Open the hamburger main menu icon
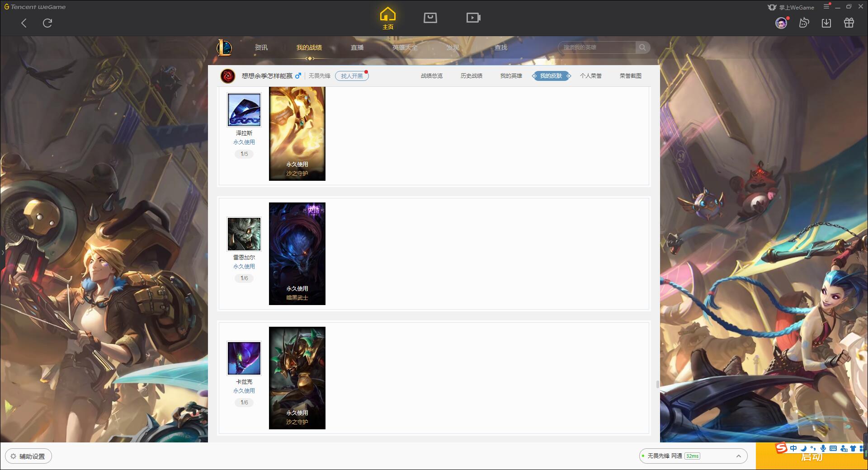Image resolution: width=868 pixels, height=470 pixels. [826, 6]
